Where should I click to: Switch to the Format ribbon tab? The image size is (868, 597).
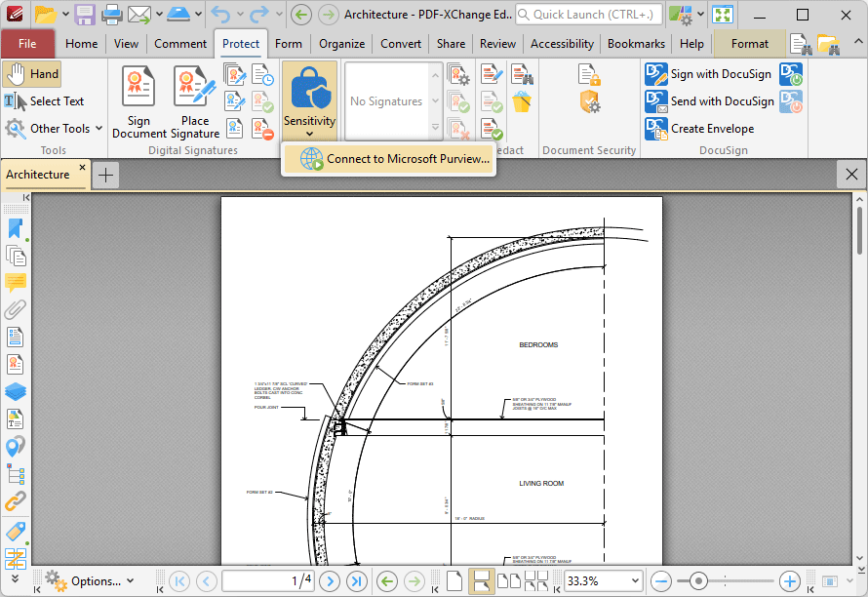(x=750, y=44)
